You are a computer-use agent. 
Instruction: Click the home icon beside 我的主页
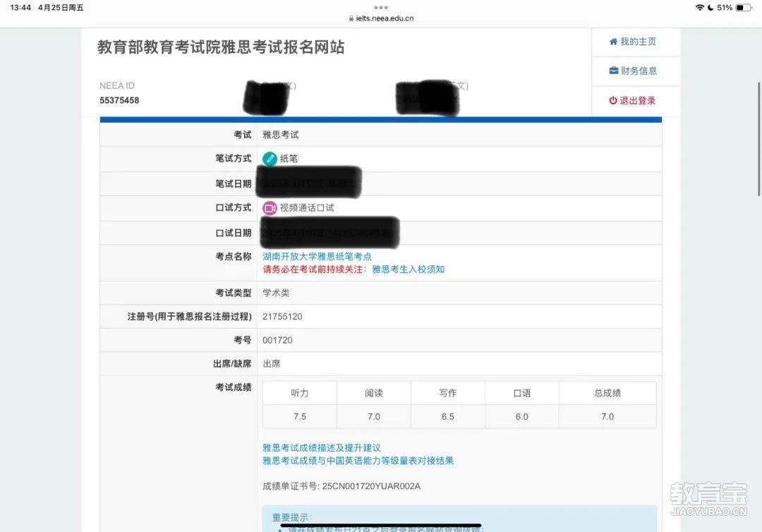613,42
